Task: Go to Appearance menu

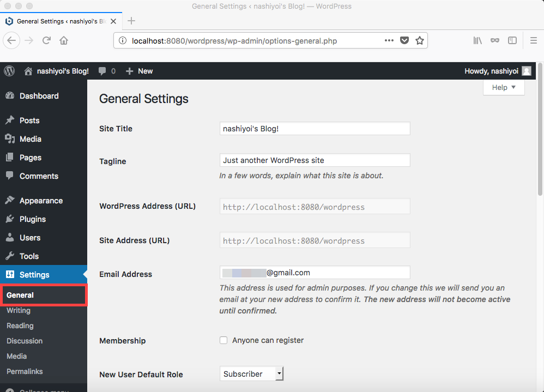Action: (x=41, y=201)
